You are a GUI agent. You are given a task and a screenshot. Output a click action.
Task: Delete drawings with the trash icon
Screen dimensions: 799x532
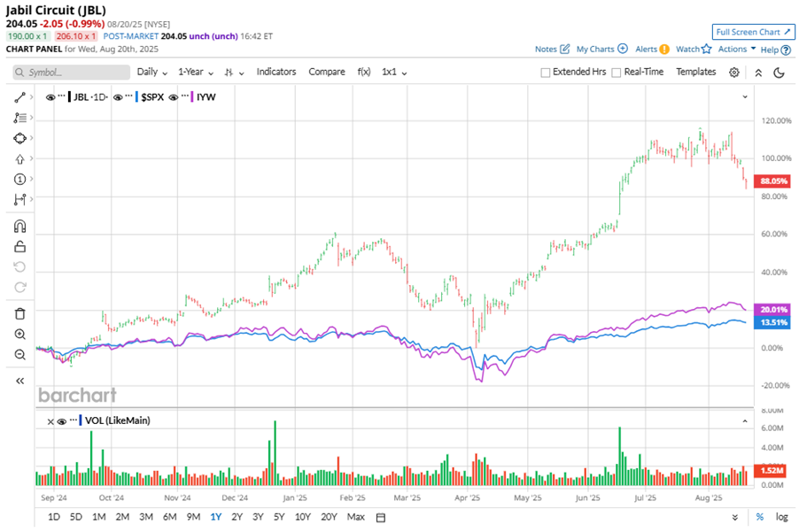point(19,313)
